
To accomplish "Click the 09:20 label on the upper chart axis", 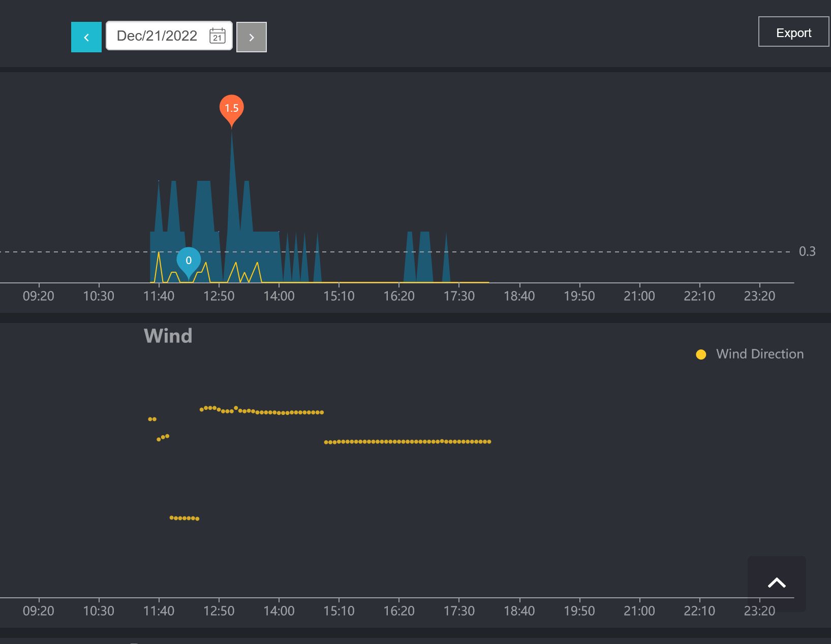I will pyautogui.click(x=39, y=296).
